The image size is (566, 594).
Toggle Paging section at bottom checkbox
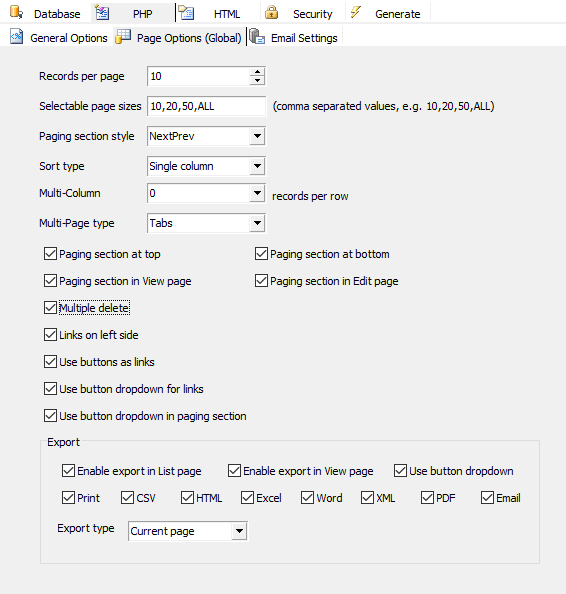pyautogui.click(x=261, y=253)
